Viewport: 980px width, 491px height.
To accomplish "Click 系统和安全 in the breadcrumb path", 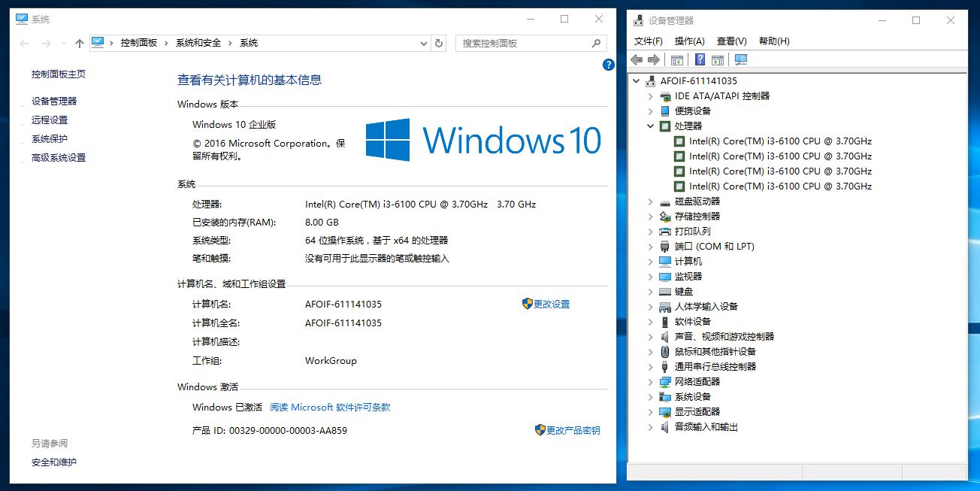I will coord(198,43).
